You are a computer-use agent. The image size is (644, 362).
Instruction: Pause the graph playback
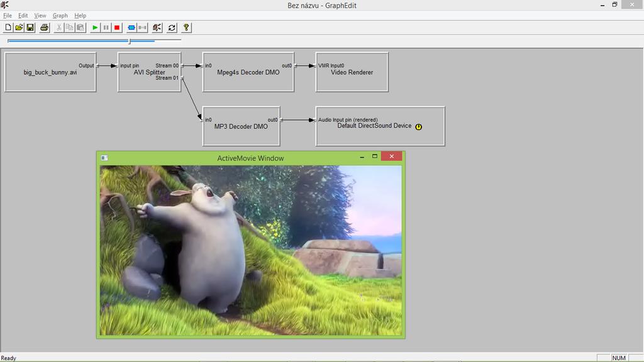[106, 28]
